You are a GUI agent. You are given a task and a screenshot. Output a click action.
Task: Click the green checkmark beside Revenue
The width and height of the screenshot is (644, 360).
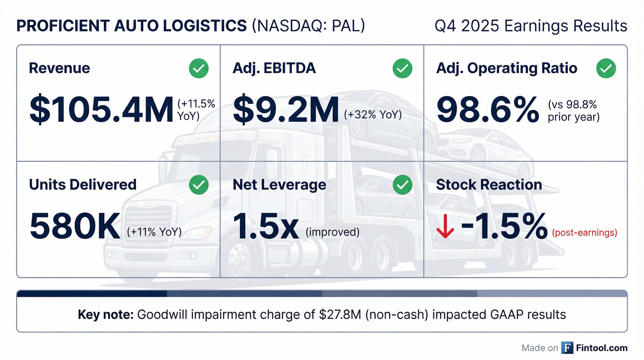pos(199,68)
